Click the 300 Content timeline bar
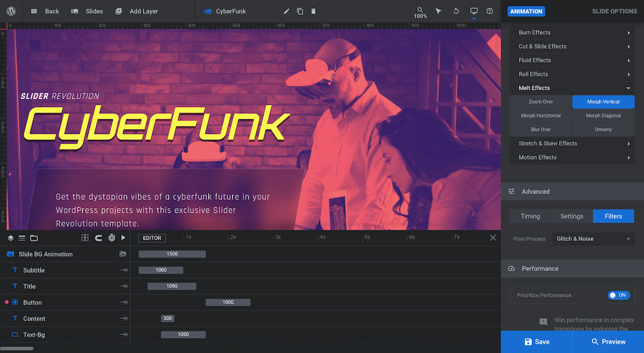 point(167,318)
